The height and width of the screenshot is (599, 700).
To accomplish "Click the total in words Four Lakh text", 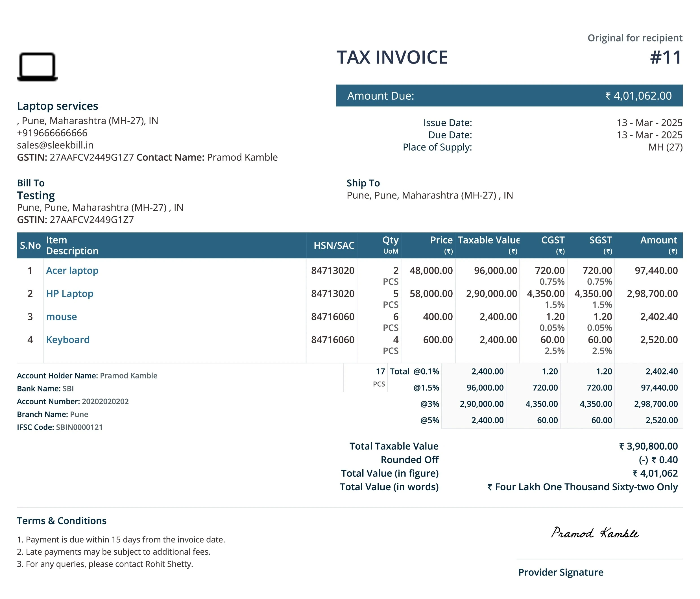I will click(583, 487).
